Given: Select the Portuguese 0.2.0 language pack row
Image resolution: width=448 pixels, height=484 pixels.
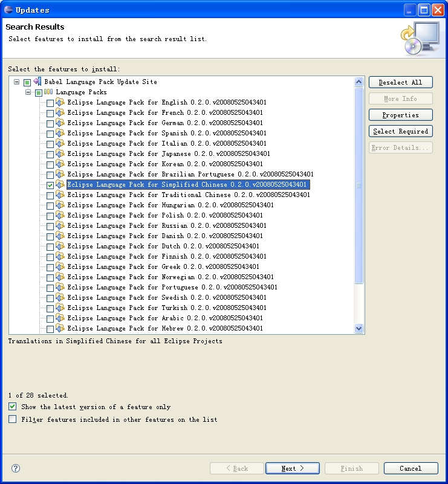Looking at the screenshot, I should pyautogui.click(x=172, y=288).
